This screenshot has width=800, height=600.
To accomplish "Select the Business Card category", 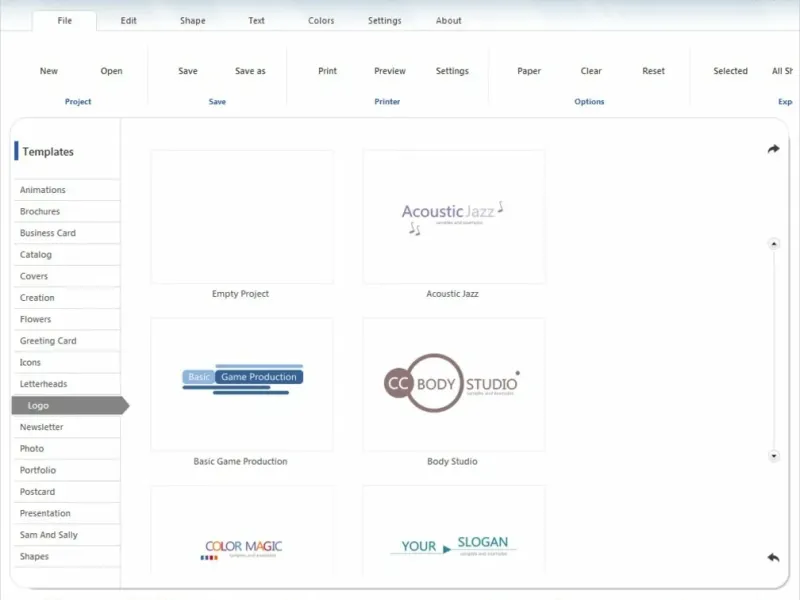I will (67, 233).
